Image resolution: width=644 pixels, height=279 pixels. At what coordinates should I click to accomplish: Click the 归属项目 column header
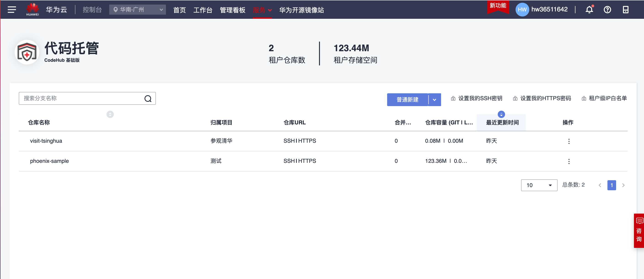(x=221, y=123)
